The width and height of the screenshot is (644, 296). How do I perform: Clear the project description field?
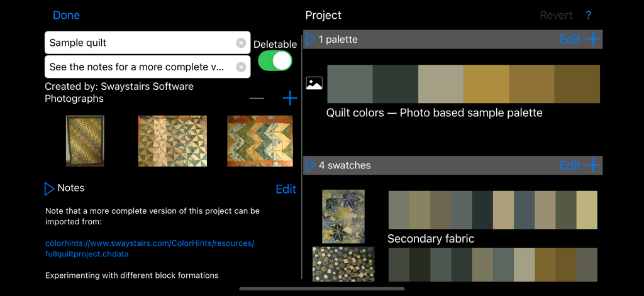pyautogui.click(x=241, y=67)
